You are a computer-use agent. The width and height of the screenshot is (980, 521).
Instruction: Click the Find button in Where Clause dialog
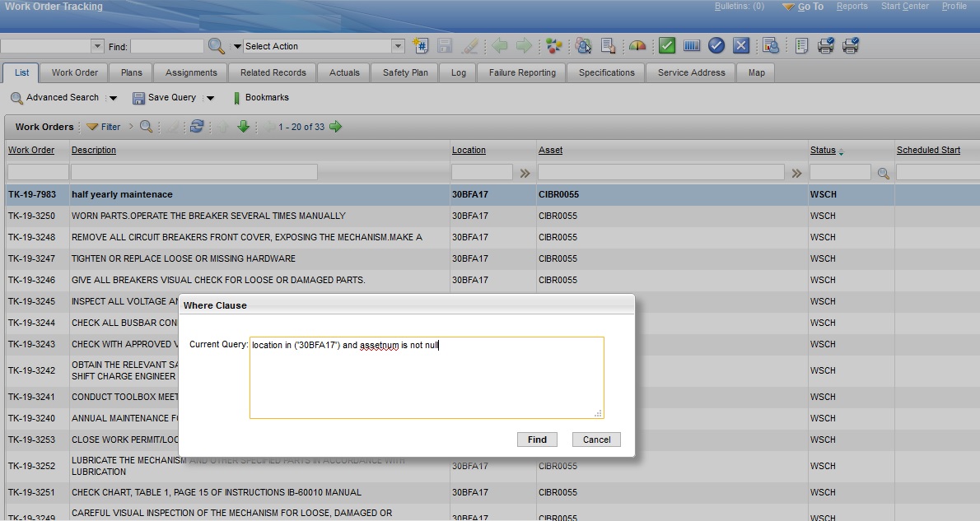537,439
